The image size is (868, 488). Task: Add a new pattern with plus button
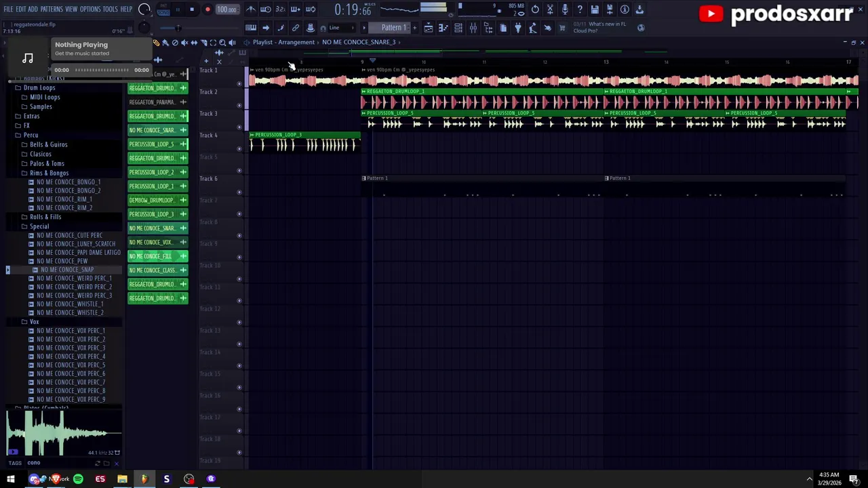click(x=415, y=28)
